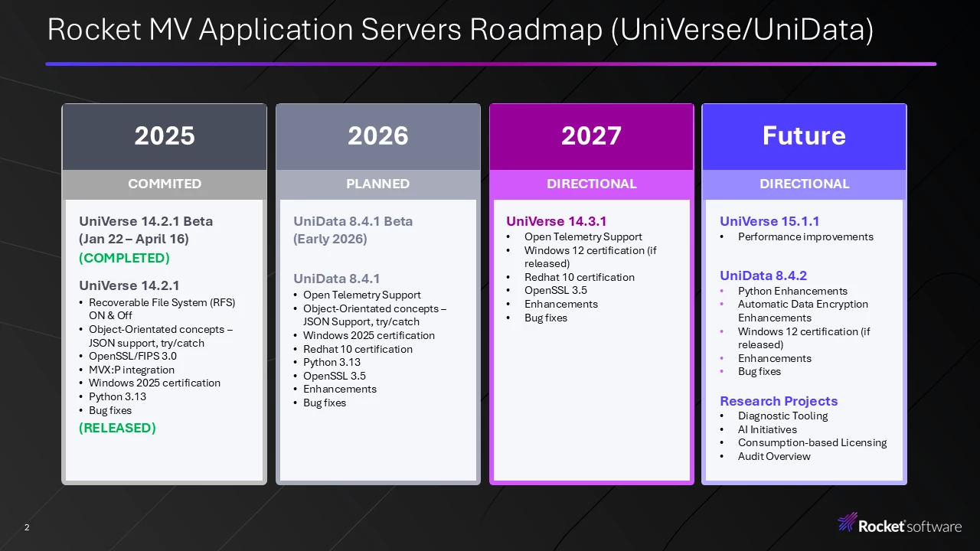Click the Rocket Software logo
980x551 pixels.
(x=900, y=524)
